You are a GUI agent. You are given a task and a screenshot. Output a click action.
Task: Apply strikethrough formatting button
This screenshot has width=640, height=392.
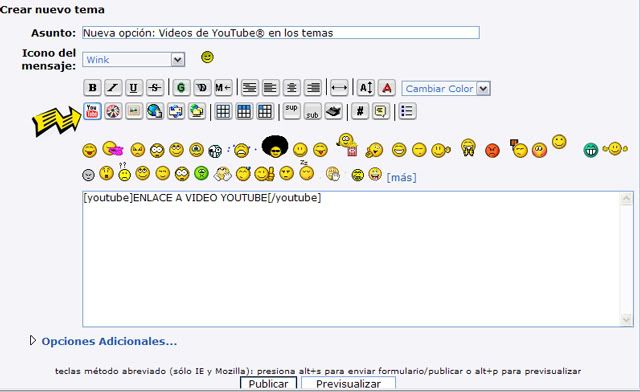click(x=155, y=87)
